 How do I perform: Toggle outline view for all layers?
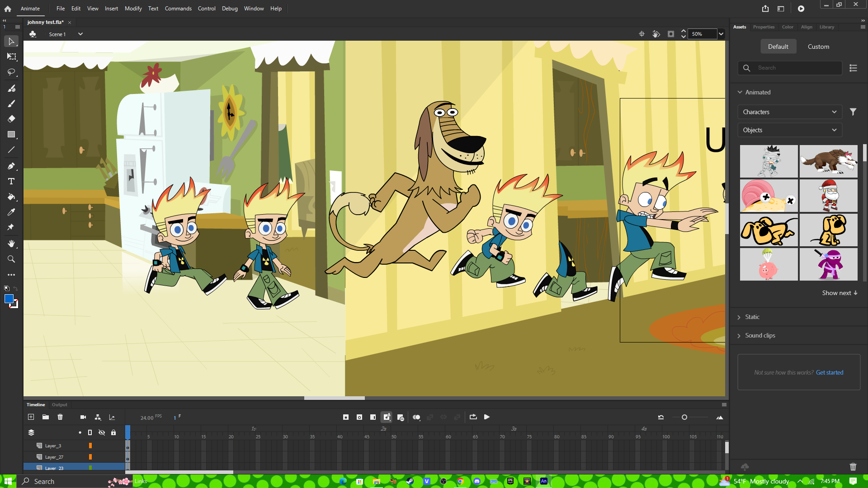90,432
